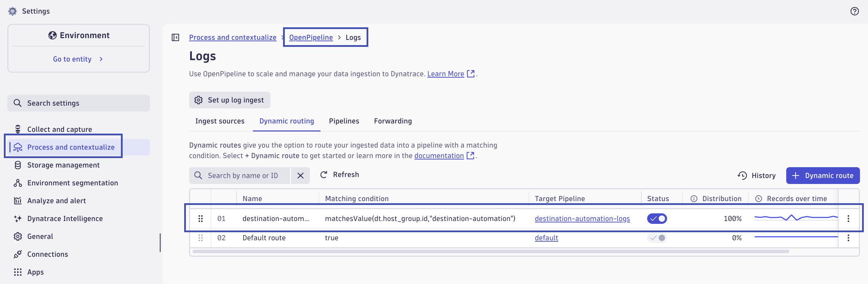Viewport: 868px width, 284px height.
Task: Click the Search by name or ID field
Action: [x=240, y=176]
